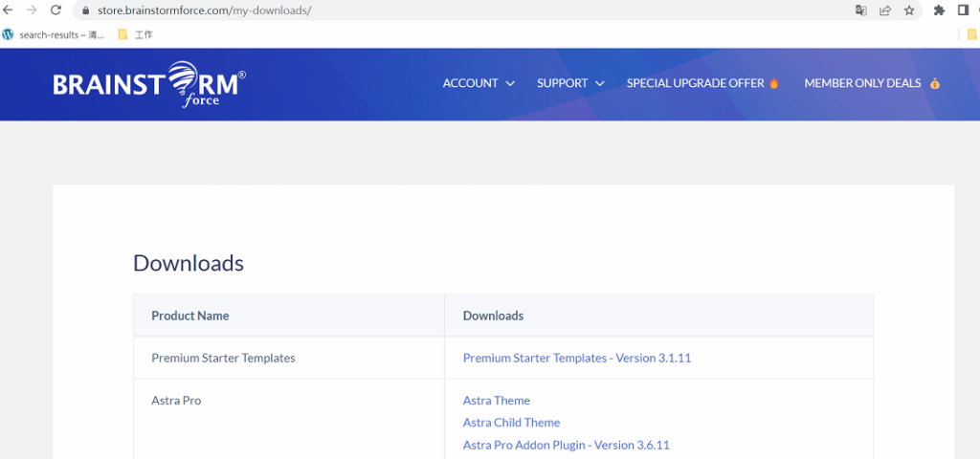Expand the SUPPORT dropdown menu
The height and width of the screenshot is (459, 980).
(x=570, y=83)
